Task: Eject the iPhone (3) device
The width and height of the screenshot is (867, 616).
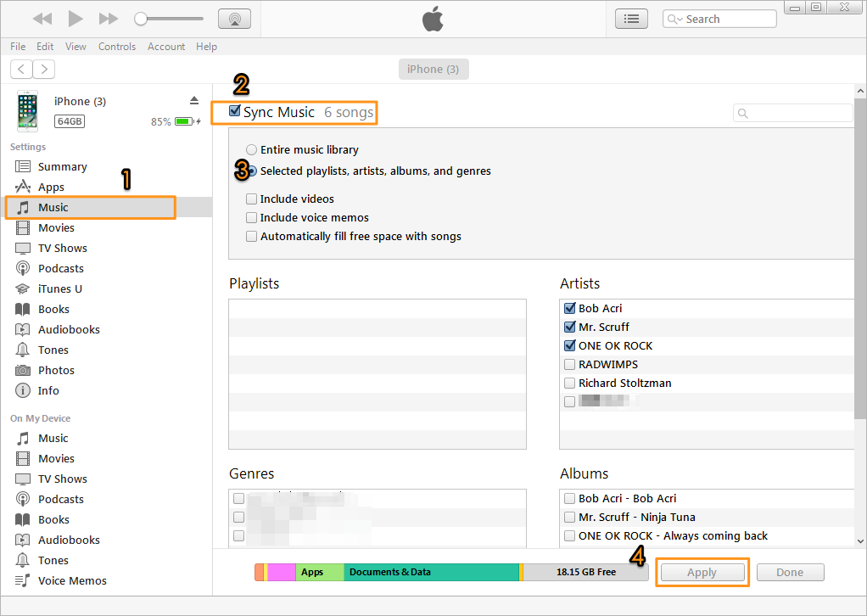Action: coord(194,101)
